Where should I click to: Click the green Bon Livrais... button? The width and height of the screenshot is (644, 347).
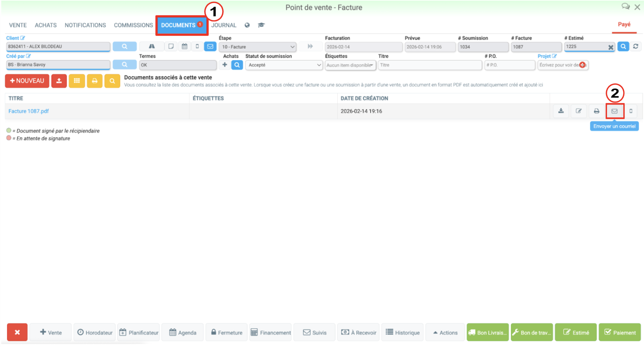(x=488, y=332)
